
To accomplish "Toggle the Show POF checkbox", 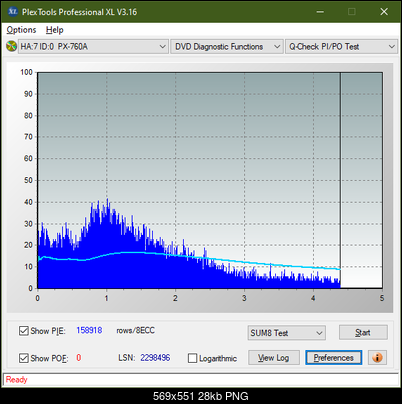I will tap(24, 358).
